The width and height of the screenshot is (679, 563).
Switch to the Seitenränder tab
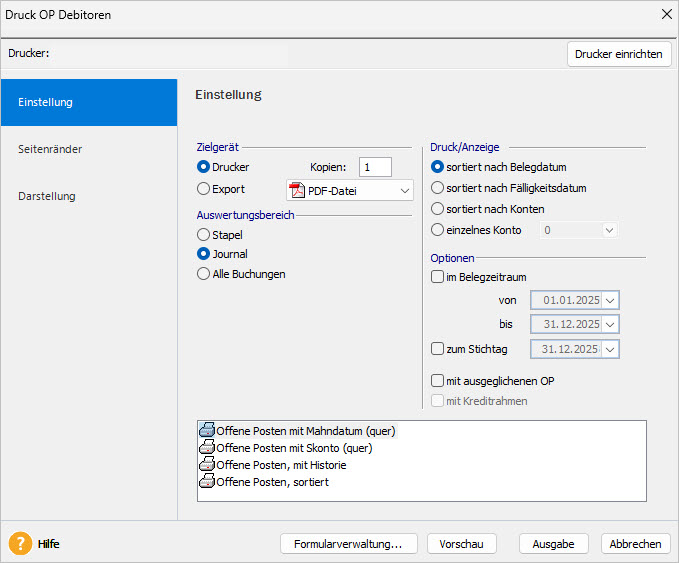coord(50,149)
